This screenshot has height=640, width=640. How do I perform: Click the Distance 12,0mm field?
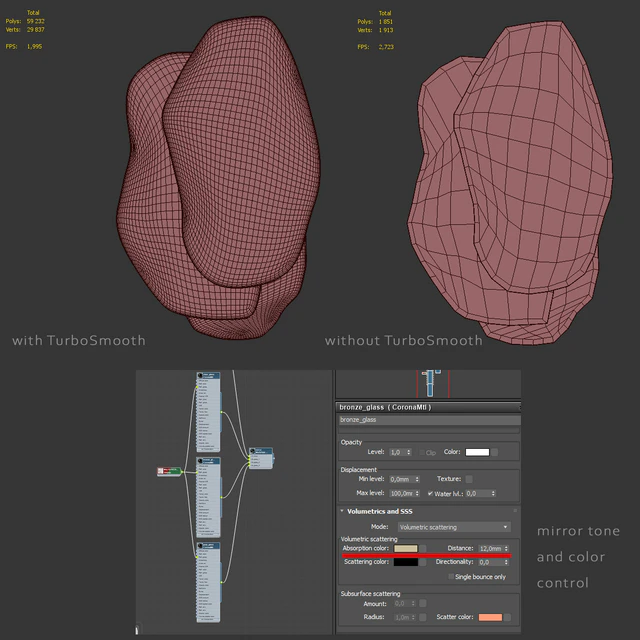pyautogui.click(x=491, y=549)
